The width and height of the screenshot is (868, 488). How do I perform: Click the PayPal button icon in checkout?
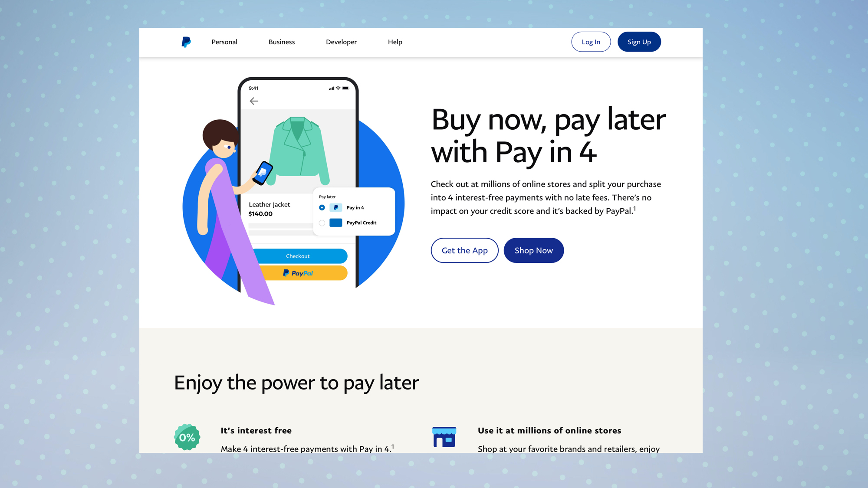[298, 272]
